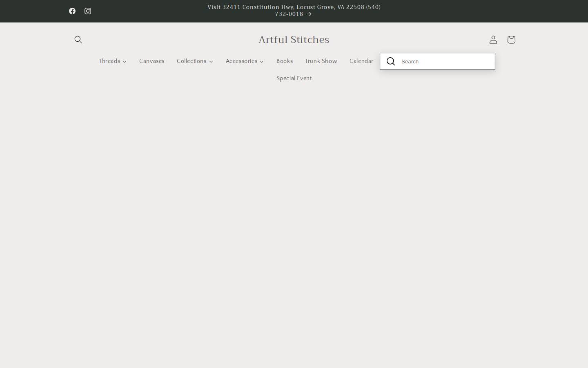
Task: Click the header search magnifier icon
Action: [x=78, y=40]
